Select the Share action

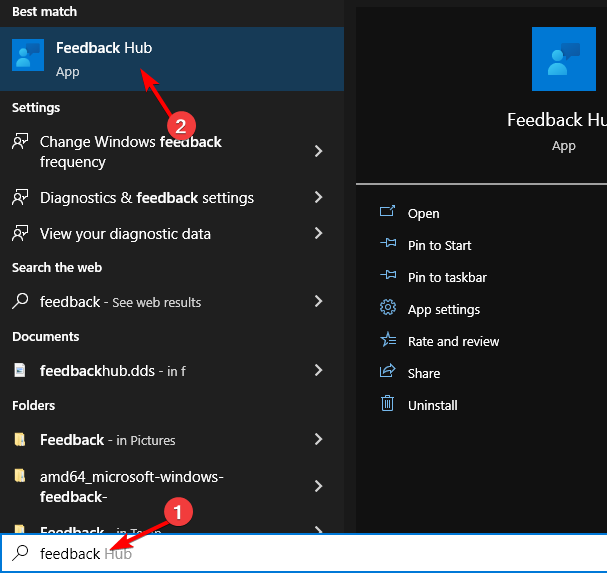pos(424,374)
